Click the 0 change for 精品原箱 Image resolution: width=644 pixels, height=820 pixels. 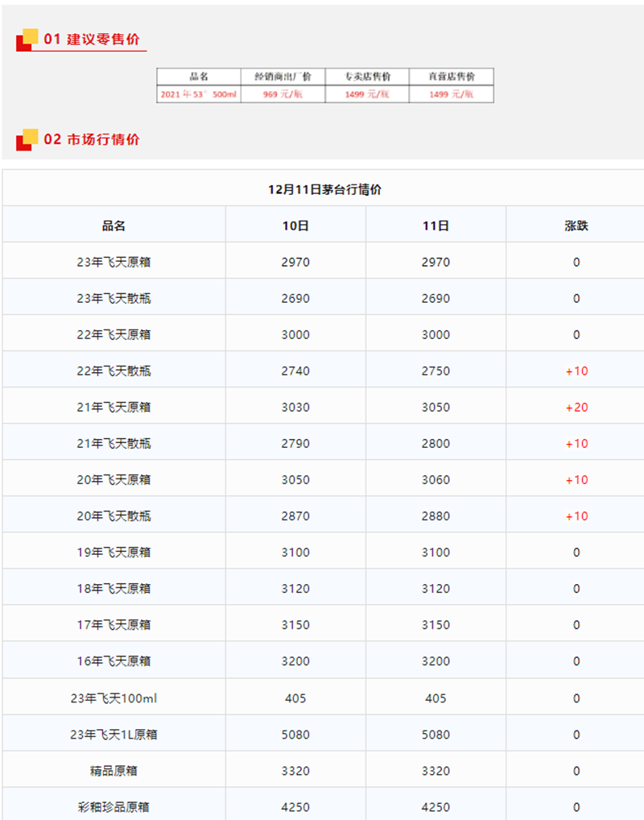[x=576, y=771]
